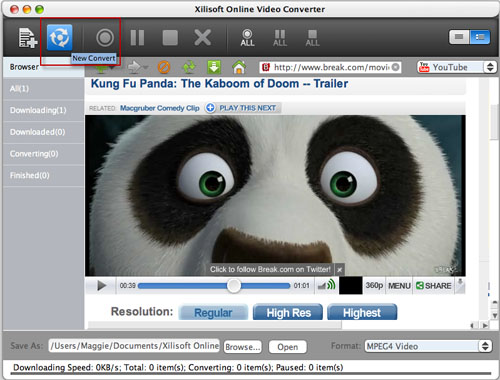Click the Browse... button
Screen dimensions: 500x380
[x=243, y=347]
